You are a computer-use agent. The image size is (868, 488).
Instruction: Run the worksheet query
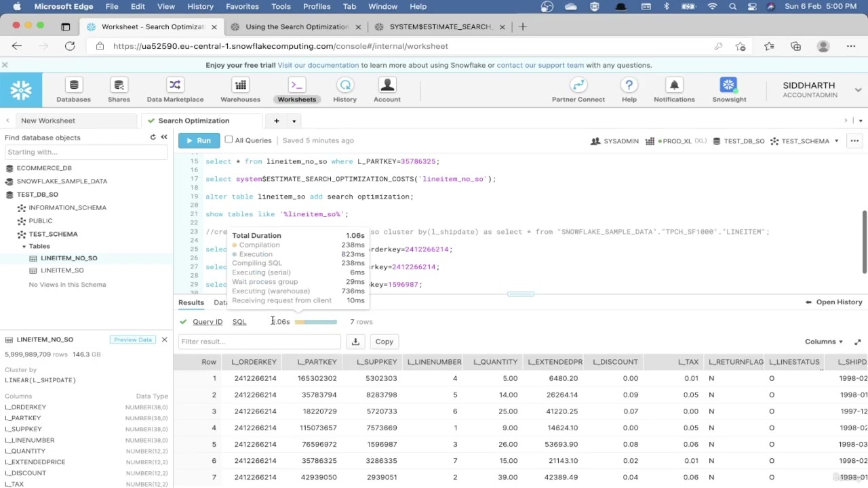coord(199,140)
